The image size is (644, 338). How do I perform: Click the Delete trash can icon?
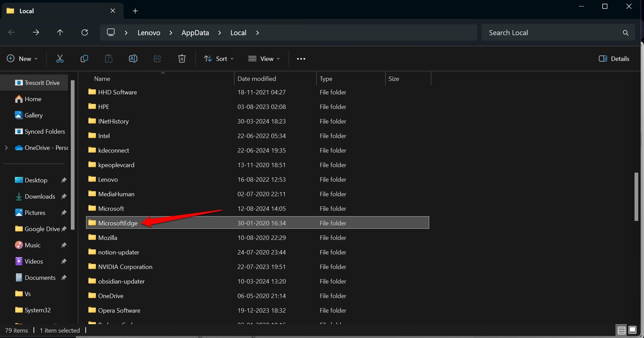tap(182, 59)
